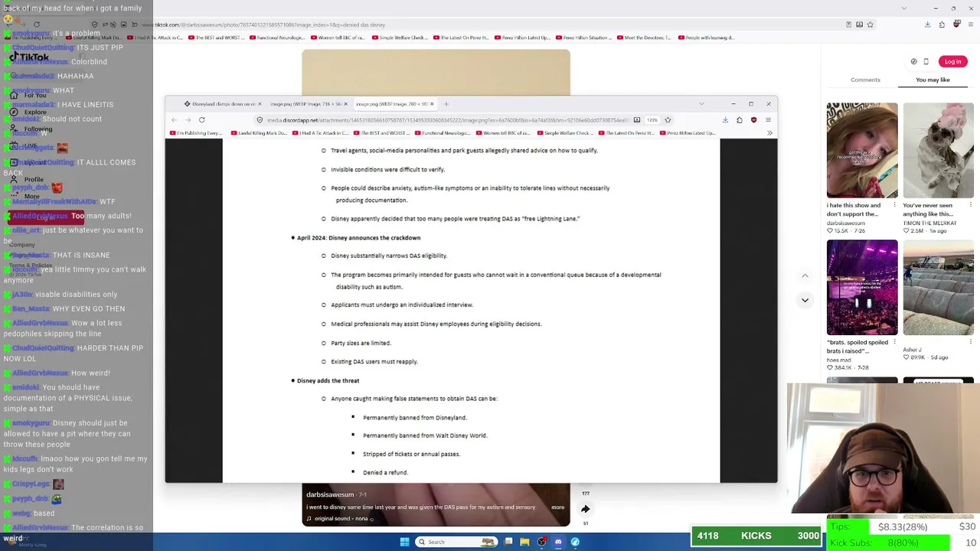Viewport: 980px width, 551px height.
Task: Reload the Discord image page
Action: pos(201,120)
